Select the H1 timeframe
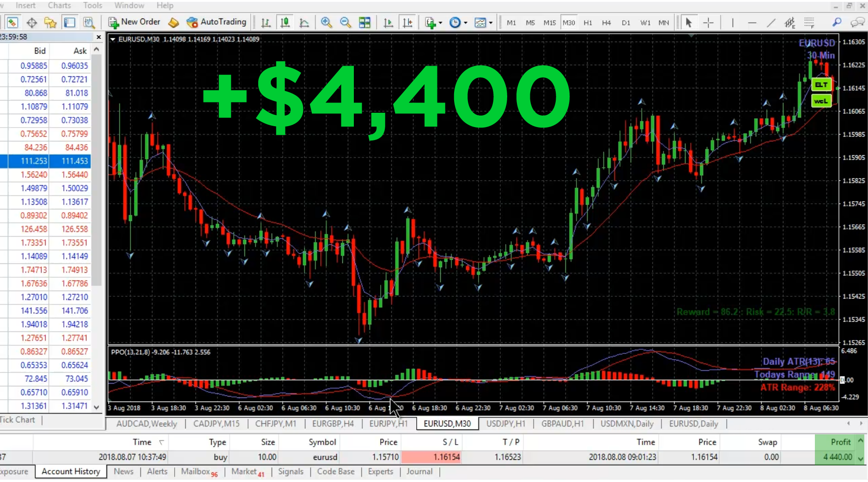868x482 pixels. click(588, 22)
